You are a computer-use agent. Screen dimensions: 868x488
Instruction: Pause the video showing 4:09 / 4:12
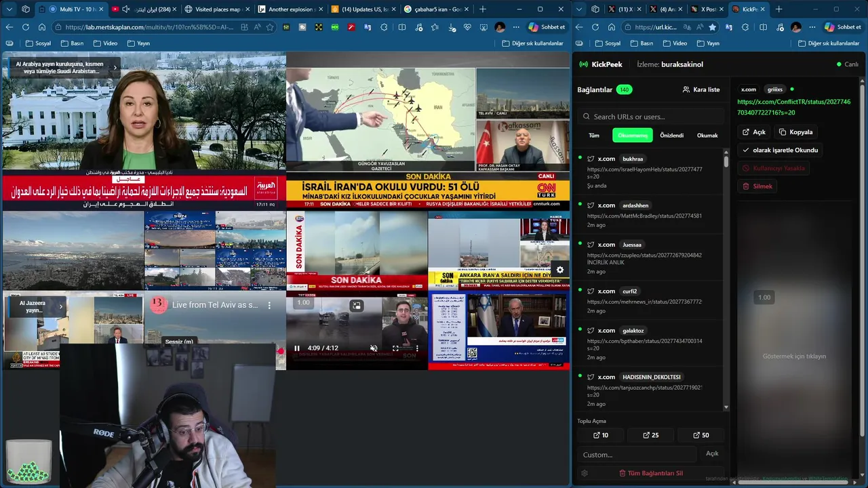coord(296,348)
